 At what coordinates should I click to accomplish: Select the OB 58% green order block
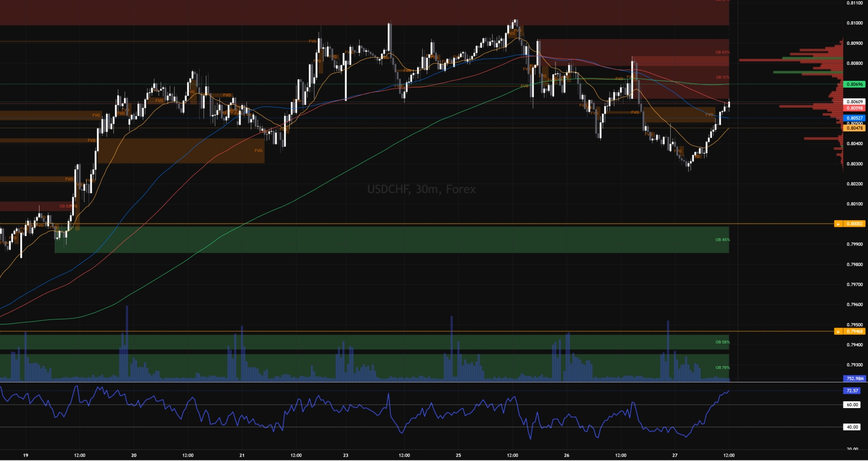[365, 342]
